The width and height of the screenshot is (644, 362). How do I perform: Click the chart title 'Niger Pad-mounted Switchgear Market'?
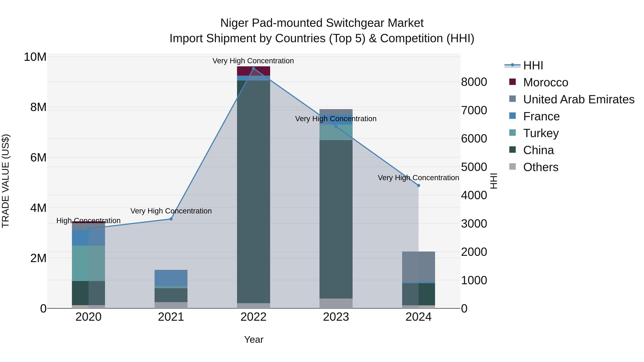tap(322, 23)
